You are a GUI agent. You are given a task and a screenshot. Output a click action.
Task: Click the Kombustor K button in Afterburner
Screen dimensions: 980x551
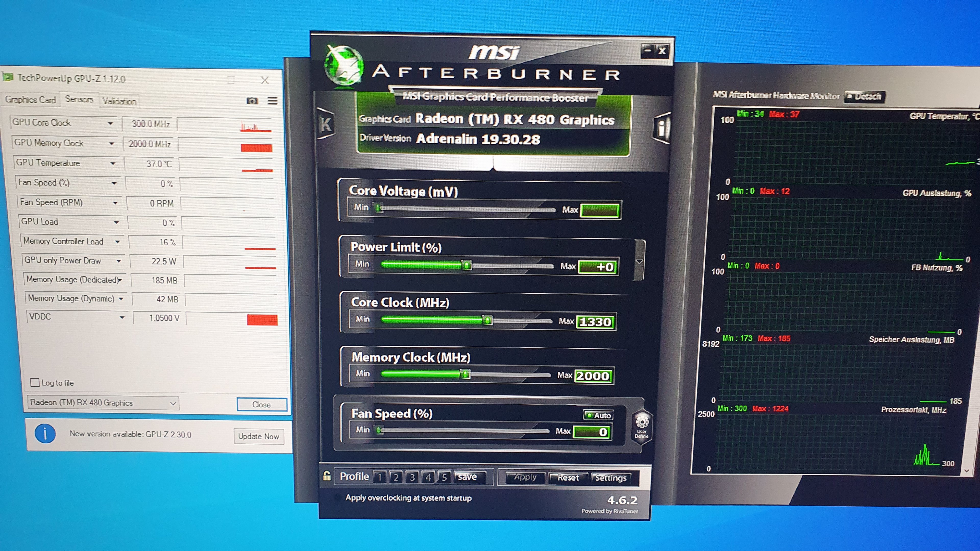click(326, 124)
